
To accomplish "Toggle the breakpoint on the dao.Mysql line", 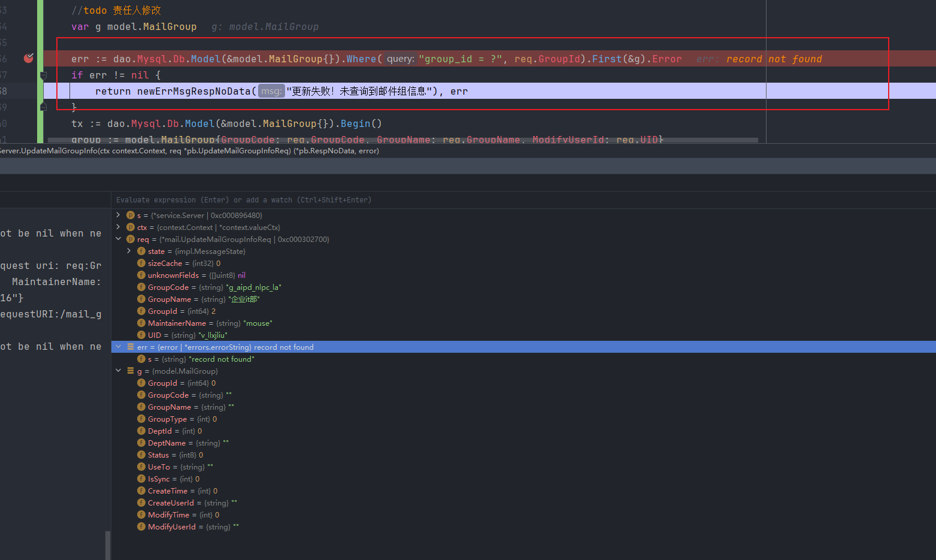I will (28, 58).
